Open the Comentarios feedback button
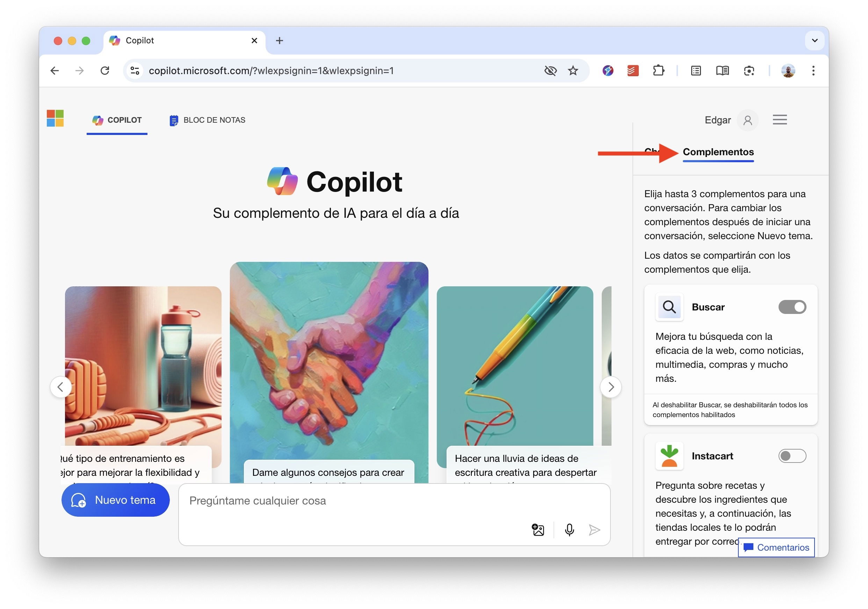Image resolution: width=868 pixels, height=609 pixels. [776, 547]
